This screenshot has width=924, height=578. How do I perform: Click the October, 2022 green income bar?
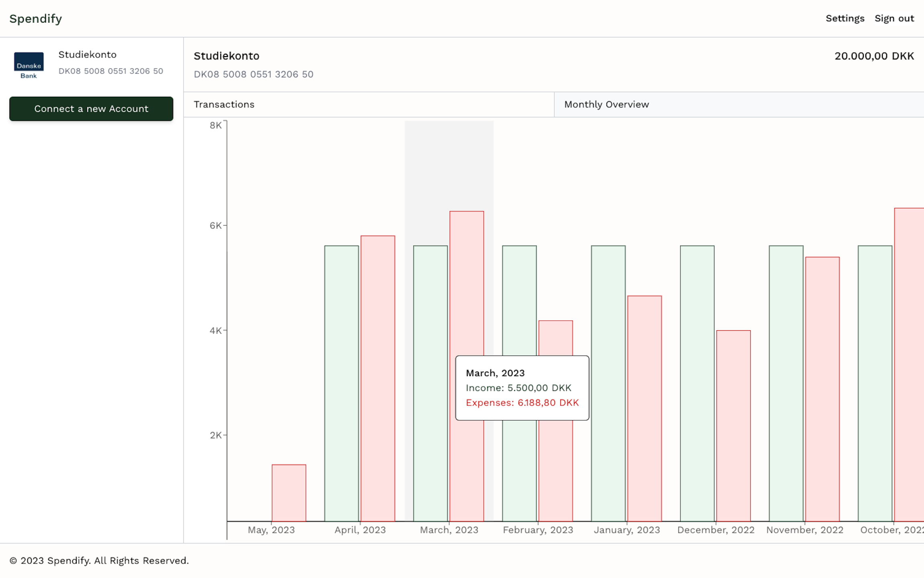click(x=875, y=383)
